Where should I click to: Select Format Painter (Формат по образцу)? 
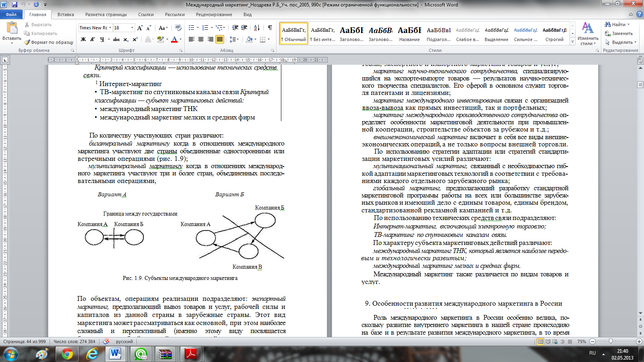[48, 42]
